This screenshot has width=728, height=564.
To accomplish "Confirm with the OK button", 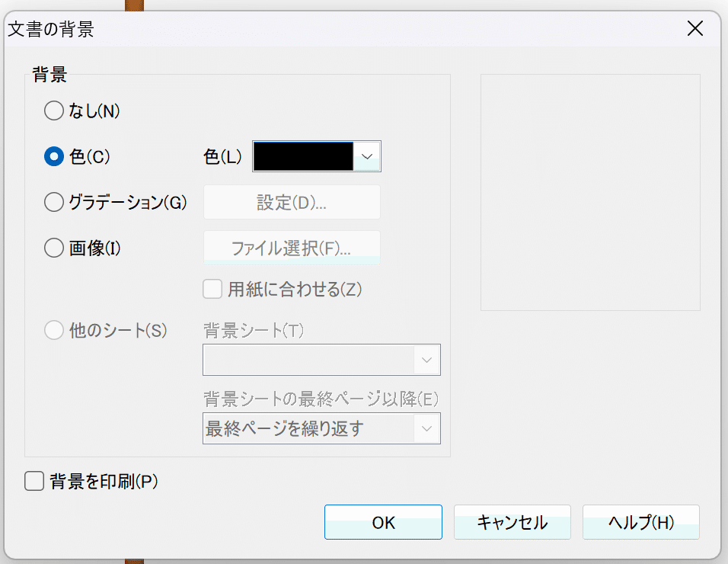I will click(383, 522).
